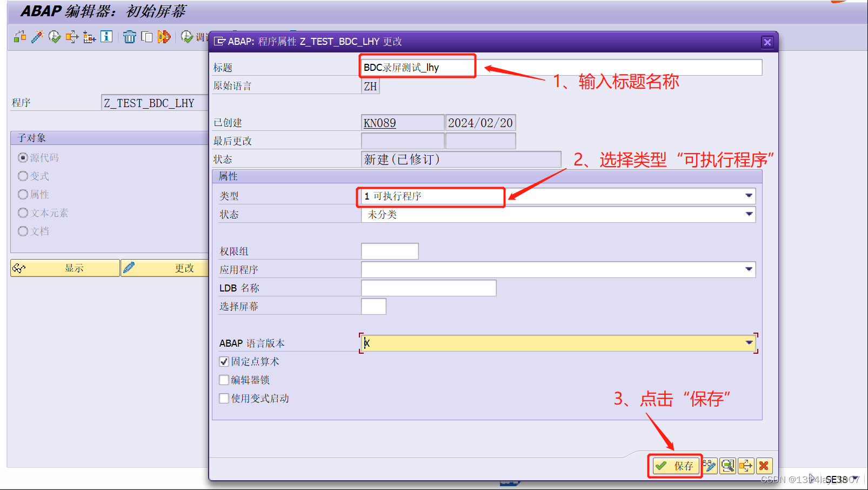The image size is (868, 490).
Task: Select the 文档 radio button
Action: (x=23, y=231)
